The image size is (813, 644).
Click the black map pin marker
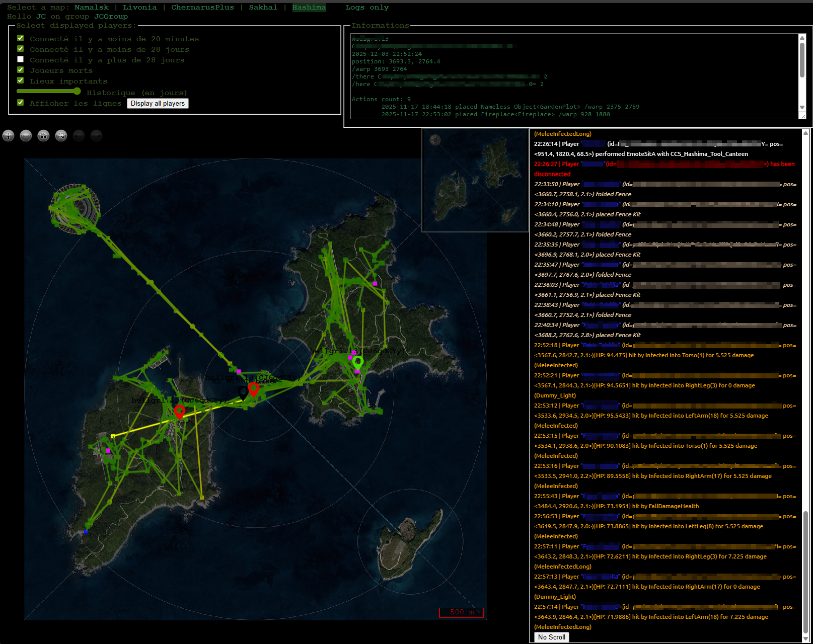click(x=243, y=392)
